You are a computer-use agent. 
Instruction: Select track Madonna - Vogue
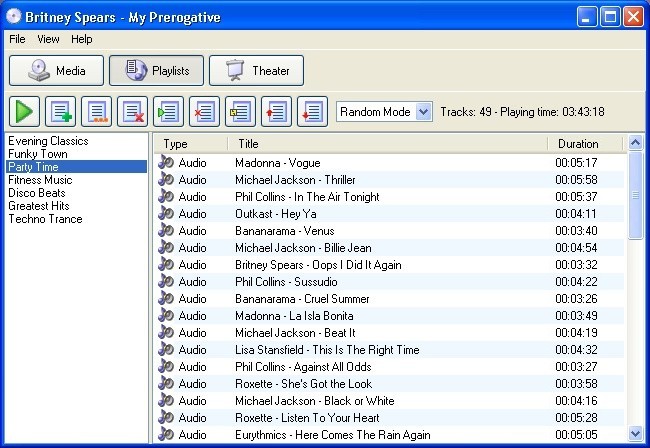(276, 163)
